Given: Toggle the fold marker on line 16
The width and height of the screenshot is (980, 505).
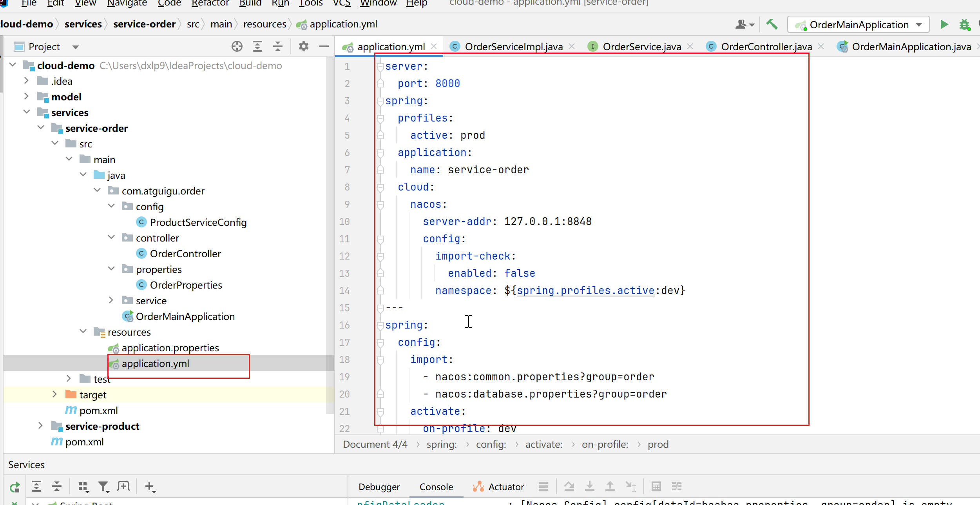Looking at the screenshot, I should tap(380, 325).
